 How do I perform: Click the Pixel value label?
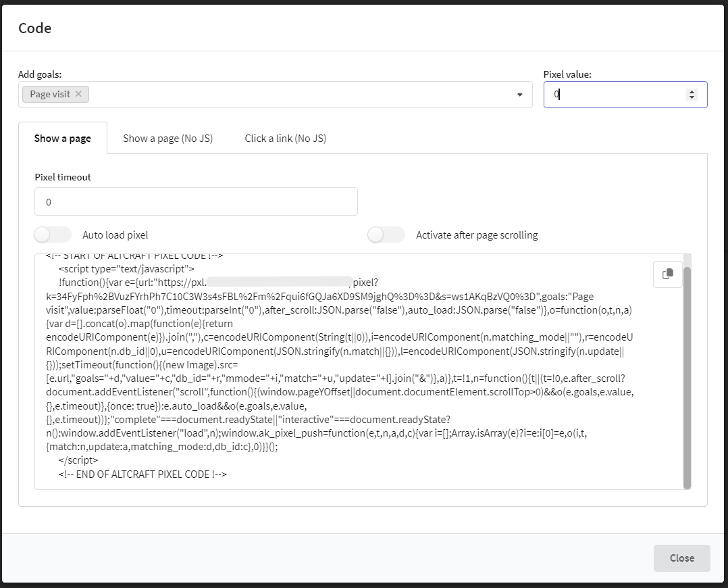point(567,74)
